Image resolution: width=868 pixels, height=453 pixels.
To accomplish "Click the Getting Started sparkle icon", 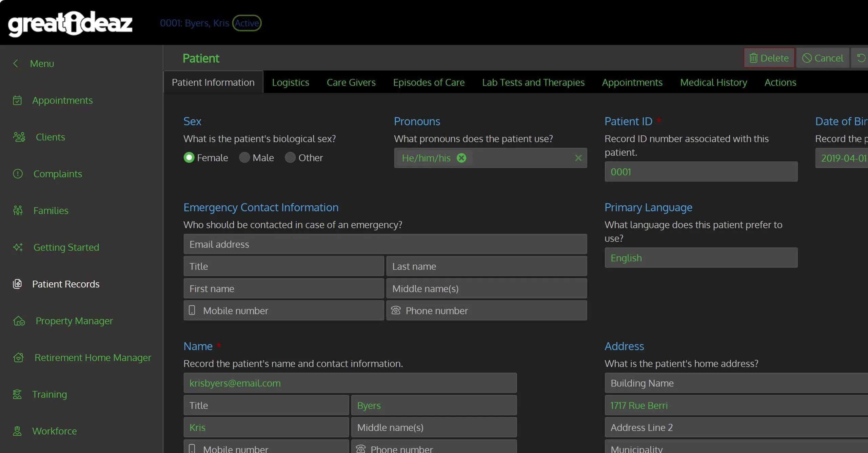I will (x=18, y=247).
